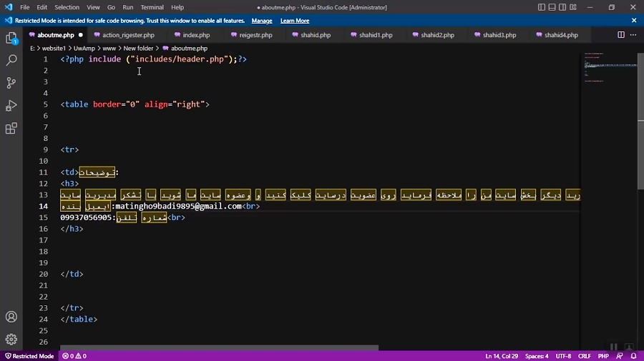Change indentation via Spaces: 4
Image resolution: width=644 pixels, height=361 pixels.
537,356
